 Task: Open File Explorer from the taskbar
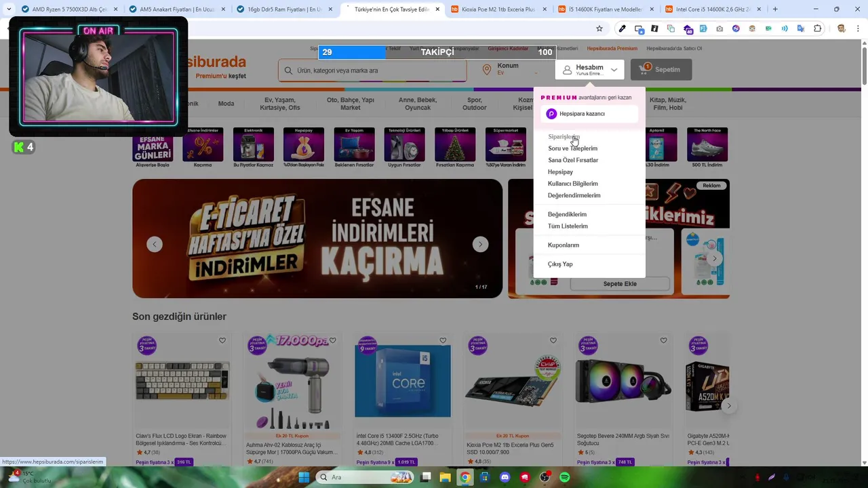446,477
